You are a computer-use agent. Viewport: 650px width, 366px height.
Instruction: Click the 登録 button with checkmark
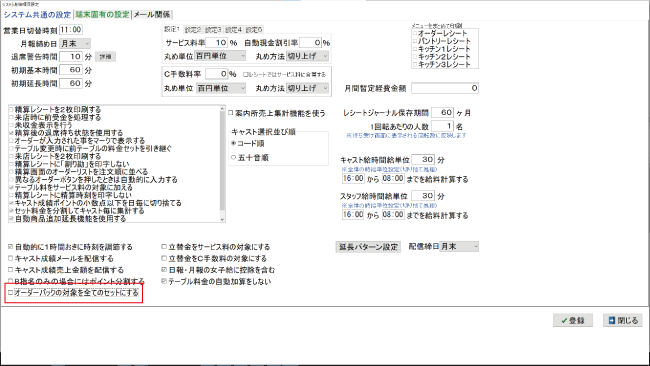[572, 320]
